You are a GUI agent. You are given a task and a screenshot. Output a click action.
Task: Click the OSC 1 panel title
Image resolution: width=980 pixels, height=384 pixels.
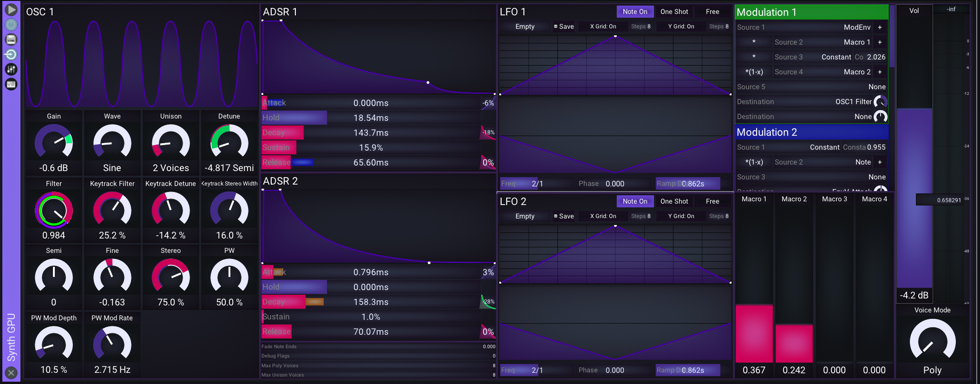(40, 12)
